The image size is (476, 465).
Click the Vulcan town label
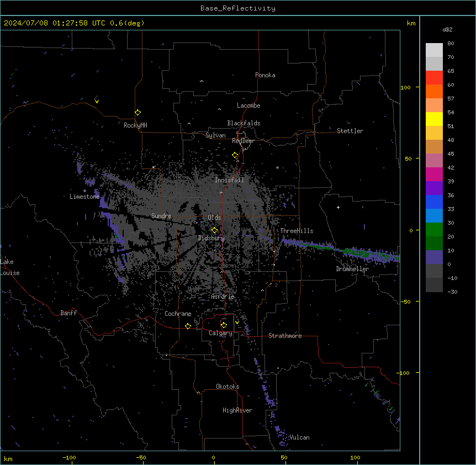click(300, 437)
